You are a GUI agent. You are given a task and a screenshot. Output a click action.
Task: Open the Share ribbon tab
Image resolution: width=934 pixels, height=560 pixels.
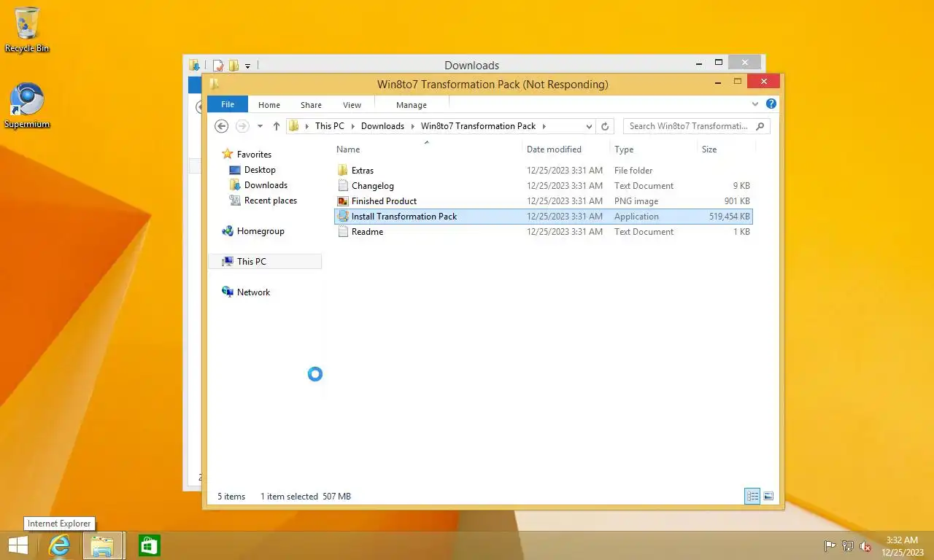tap(311, 105)
